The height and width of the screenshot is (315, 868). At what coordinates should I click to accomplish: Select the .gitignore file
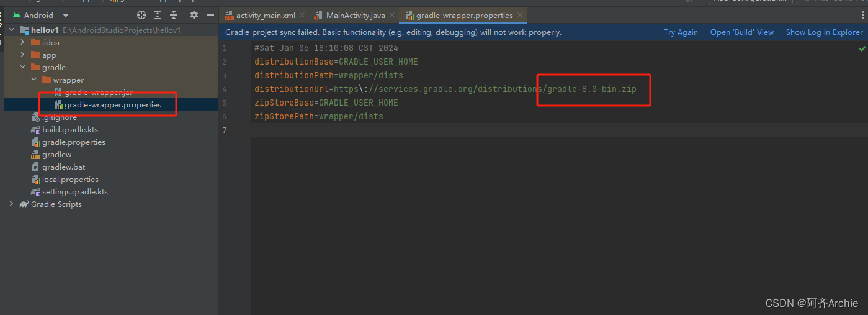click(x=59, y=117)
